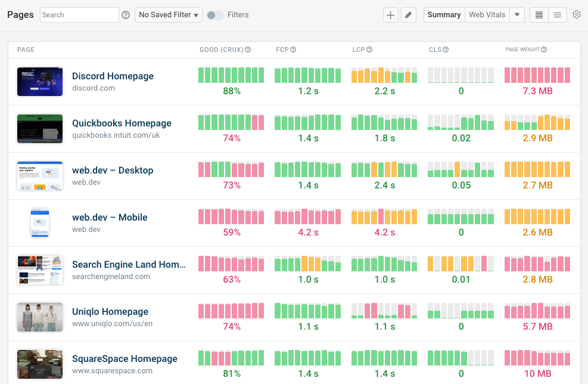
Task: Select the Web Vitals tab
Action: coord(489,14)
